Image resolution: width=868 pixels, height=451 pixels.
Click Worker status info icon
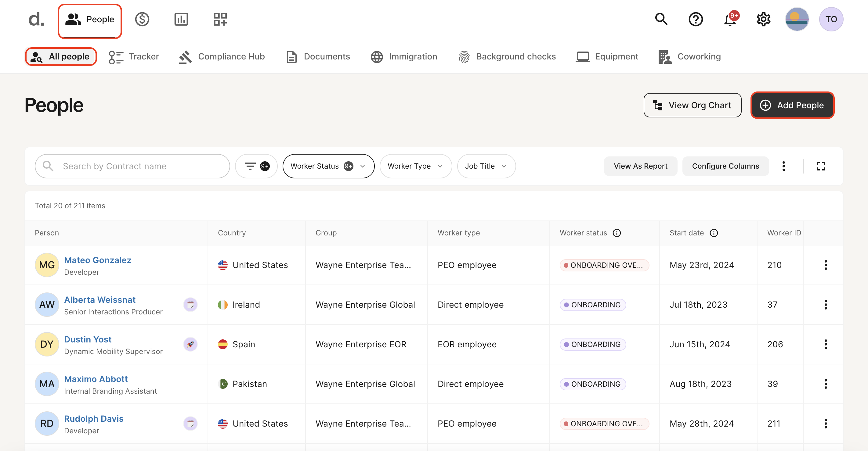pyautogui.click(x=617, y=233)
